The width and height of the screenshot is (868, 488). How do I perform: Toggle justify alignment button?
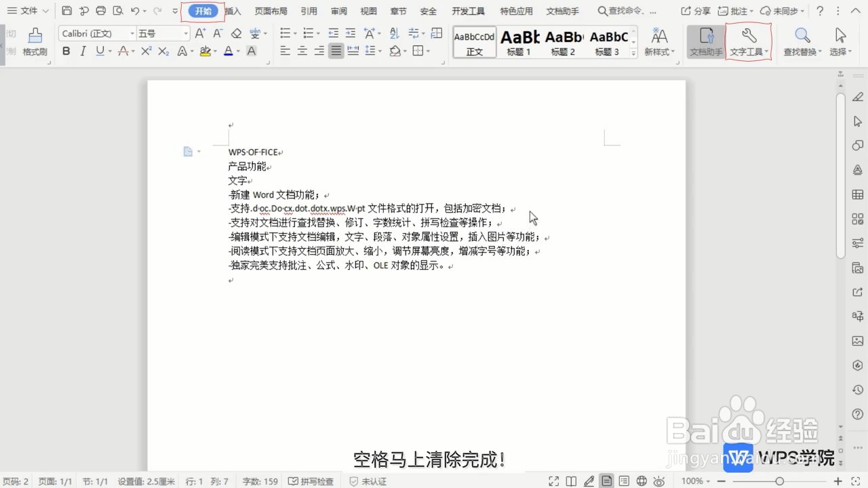(336, 51)
